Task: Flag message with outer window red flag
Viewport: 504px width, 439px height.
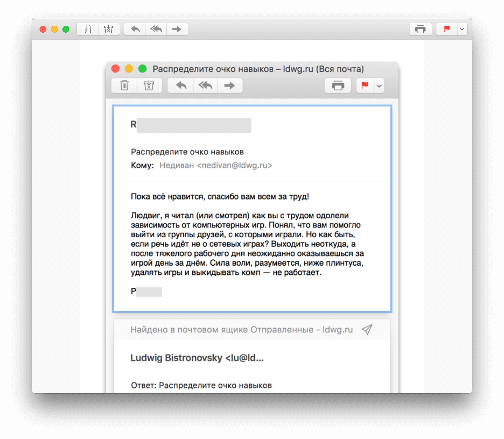Action: (x=447, y=29)
